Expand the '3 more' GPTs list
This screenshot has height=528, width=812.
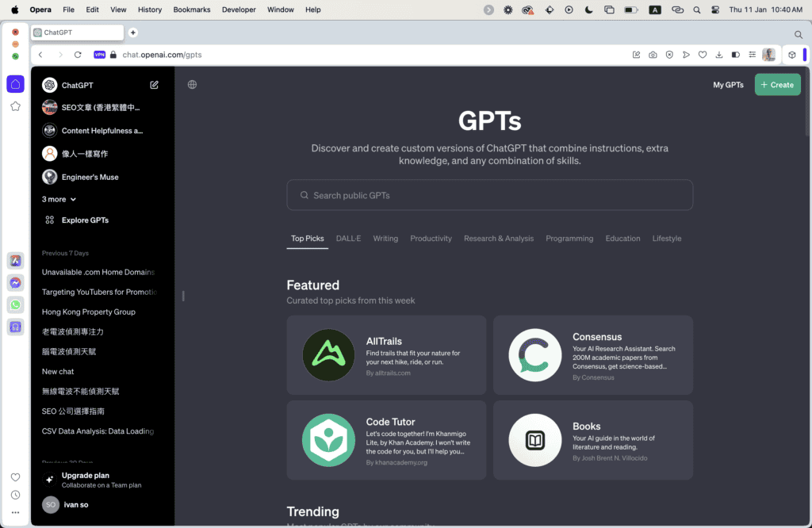(59, 199)
